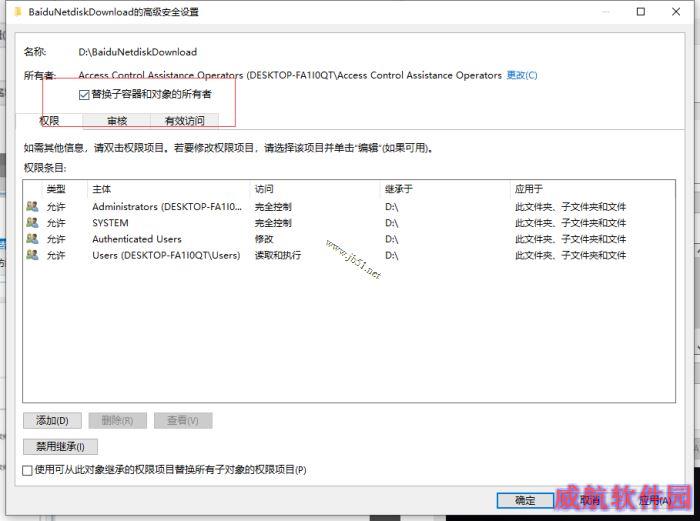Click 读取和执行 access value for Users
700x521 pixels.
pos(277,255)
